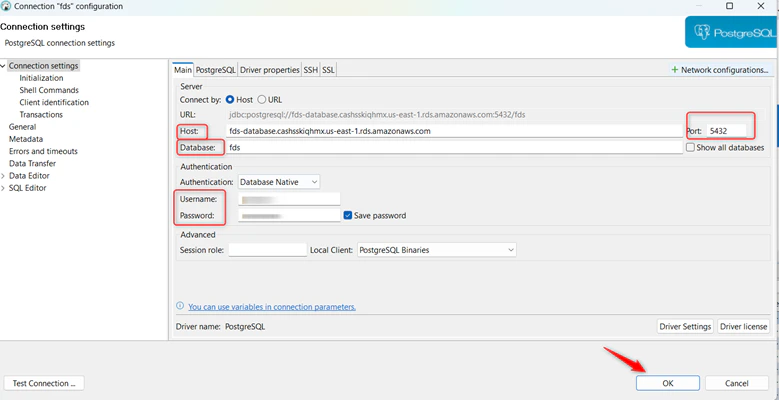
Task: Click the OK button
Action: (668, 383)
